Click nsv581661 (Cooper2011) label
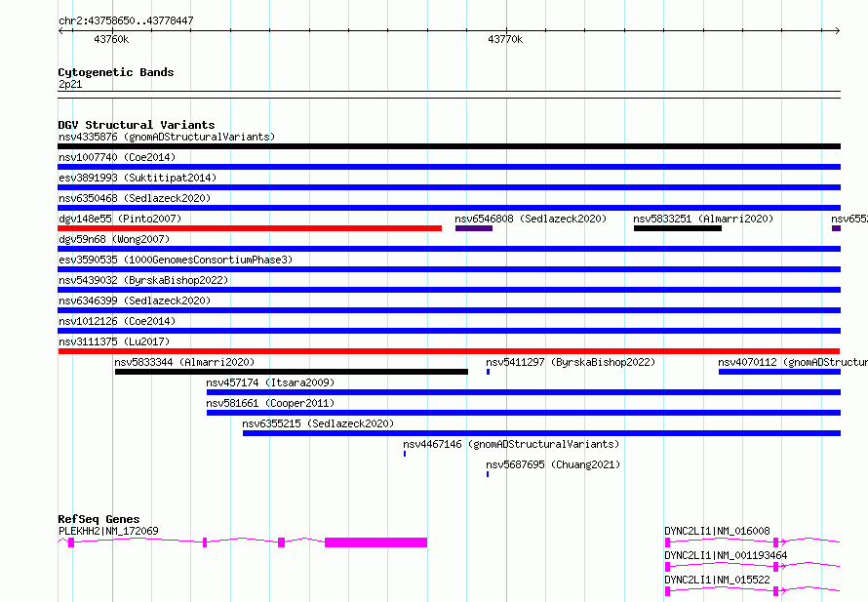This screenshot has height=602, width=868. [270, 403]
